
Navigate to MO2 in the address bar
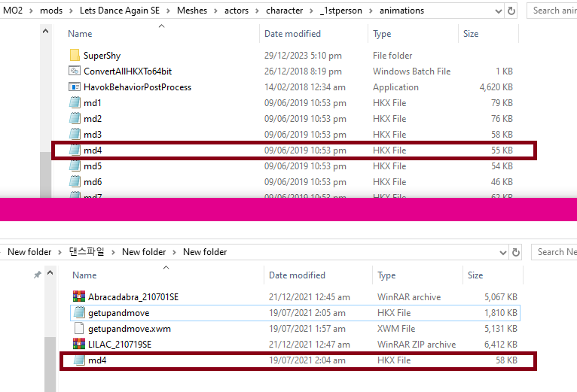tap(13, 11)
